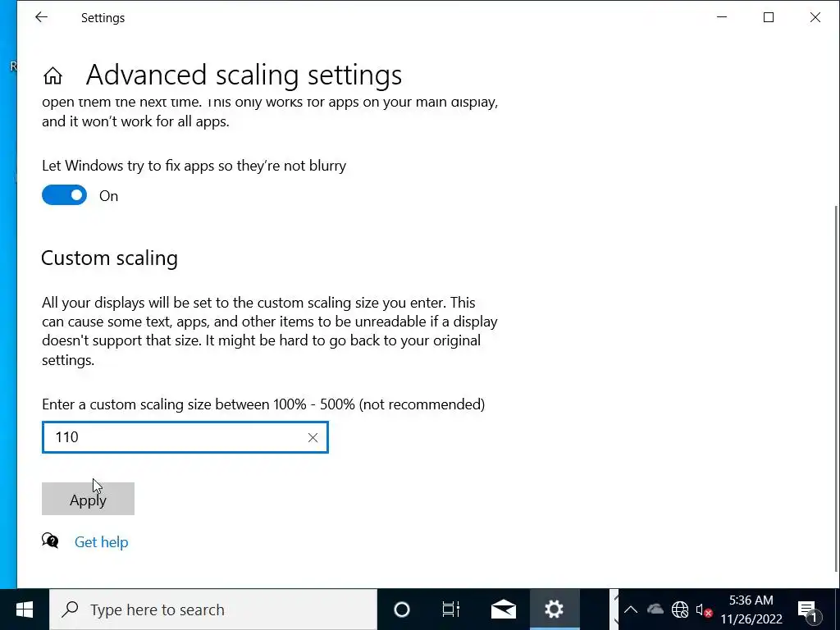The image size is (840, 630).
Task: Show hidden system tray icons
Action: point(631,609)
